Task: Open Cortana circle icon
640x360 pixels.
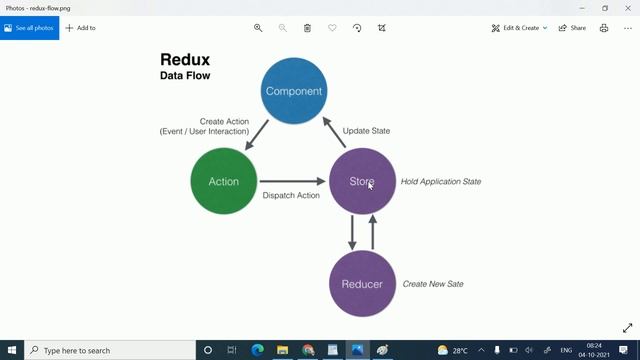Action: coord(208,350)
